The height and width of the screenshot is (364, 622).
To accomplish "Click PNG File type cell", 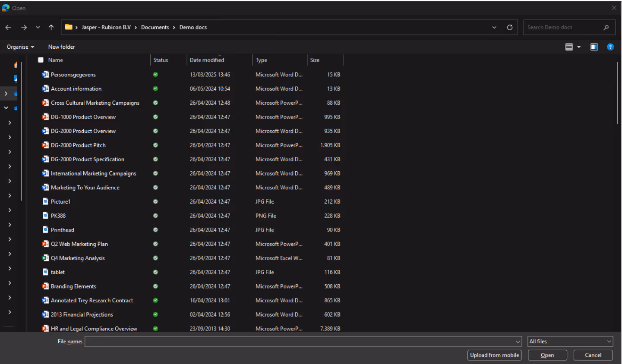I will pos(266,216).
